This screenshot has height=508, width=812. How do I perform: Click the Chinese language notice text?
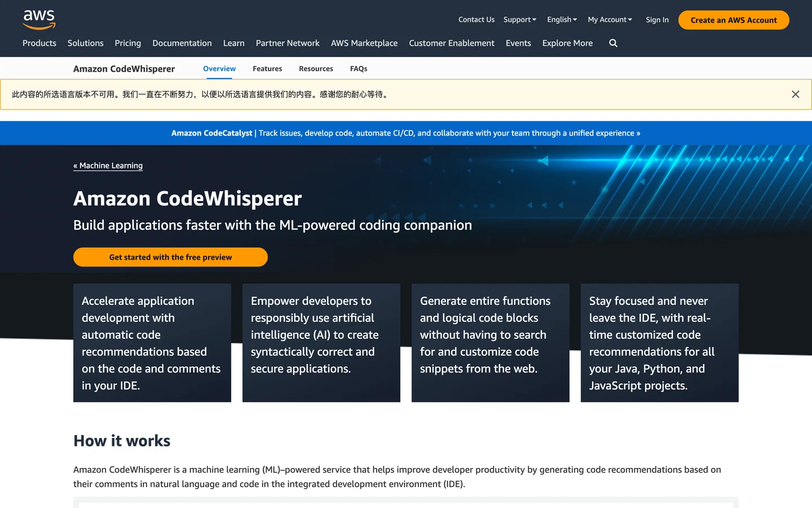pyautogui.click(x=201, y=94)
